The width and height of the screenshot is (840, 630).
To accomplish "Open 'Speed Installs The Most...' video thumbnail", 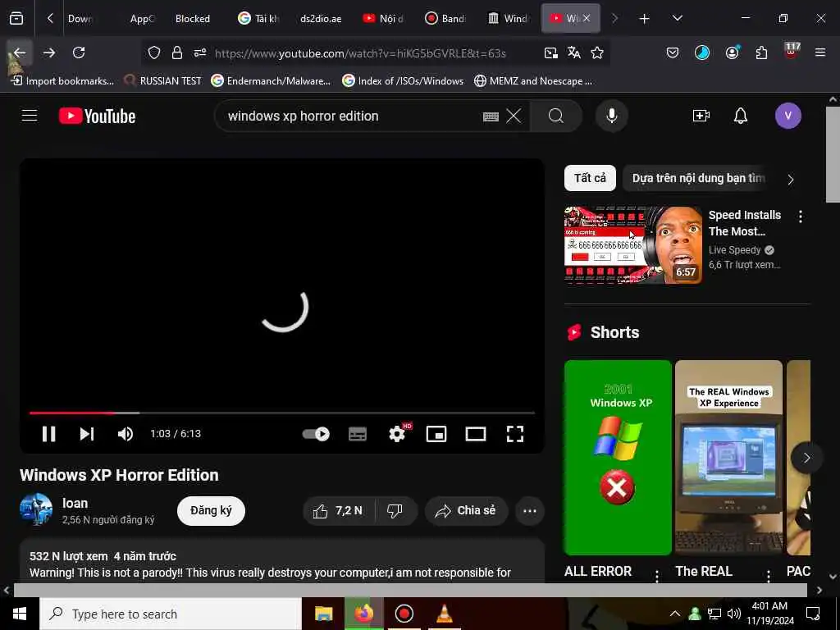I will click(x=632, y=244).
